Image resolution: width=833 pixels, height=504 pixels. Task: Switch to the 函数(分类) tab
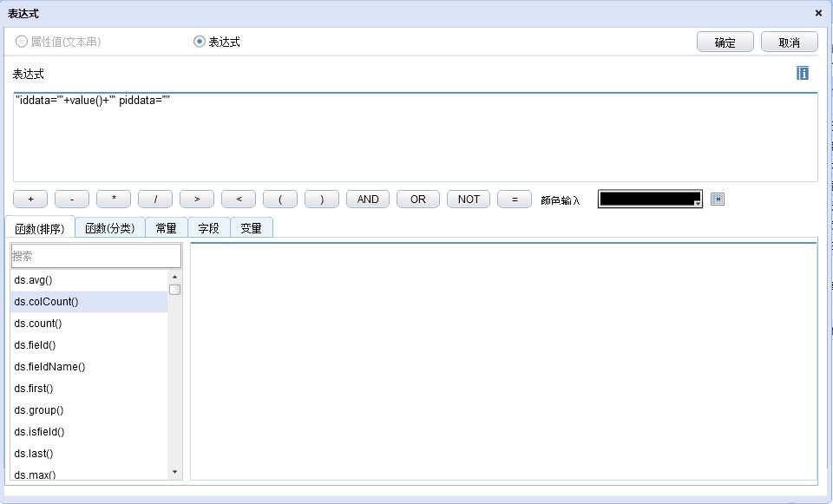(110, 228)
